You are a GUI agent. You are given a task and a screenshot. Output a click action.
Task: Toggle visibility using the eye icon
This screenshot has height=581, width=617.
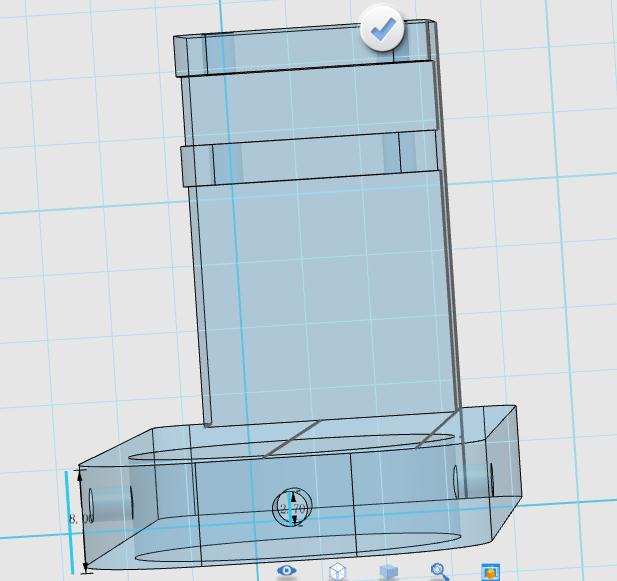(x=287, y=571)
